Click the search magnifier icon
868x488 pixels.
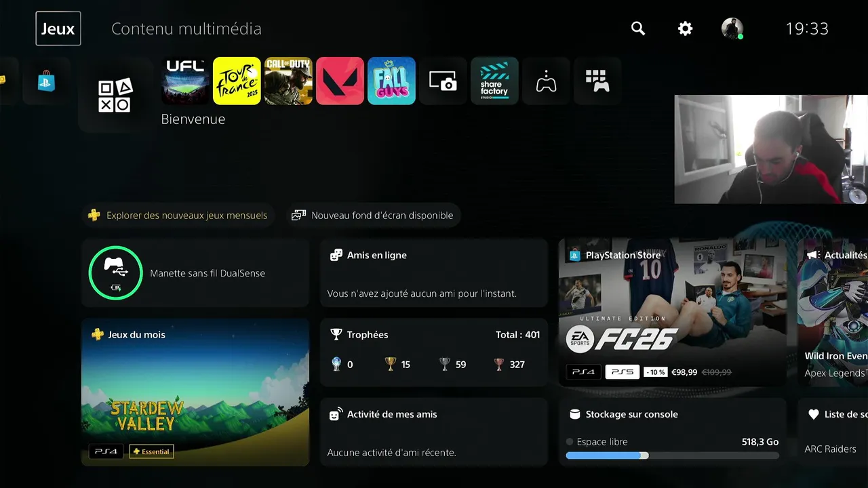[638, 28]
